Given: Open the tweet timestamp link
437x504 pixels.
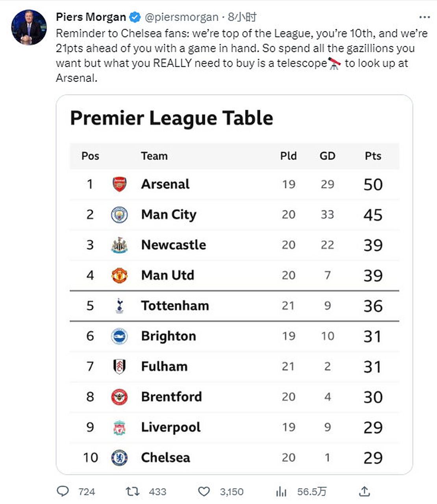Looking at the screenshot, I should tap(242, 17).
